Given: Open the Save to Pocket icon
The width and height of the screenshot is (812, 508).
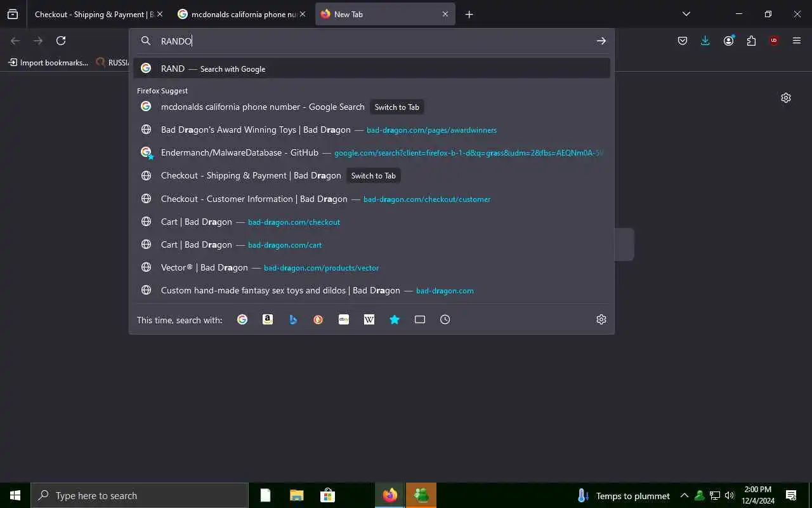Looking at the screenshot, I should [683, 41].
